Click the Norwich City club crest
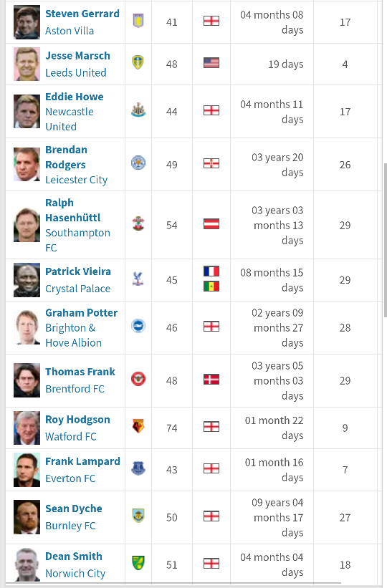 (138, 563)
